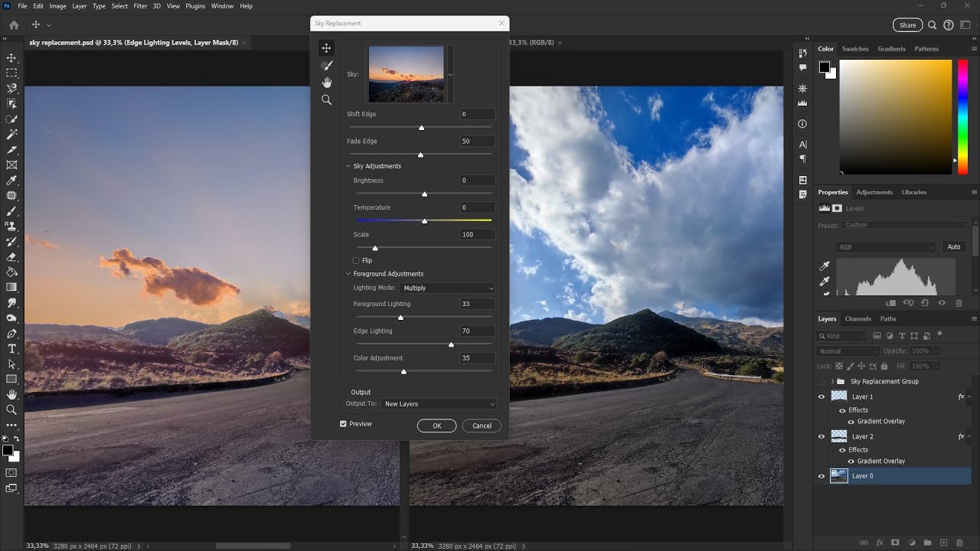Click the delete layer trash icon
980x551 pixels.
point(959,543)
